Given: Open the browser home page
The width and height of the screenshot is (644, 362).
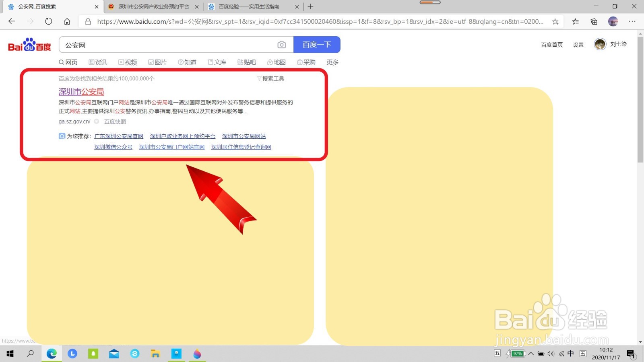Looking at the screenshot, I should [67, 21].
